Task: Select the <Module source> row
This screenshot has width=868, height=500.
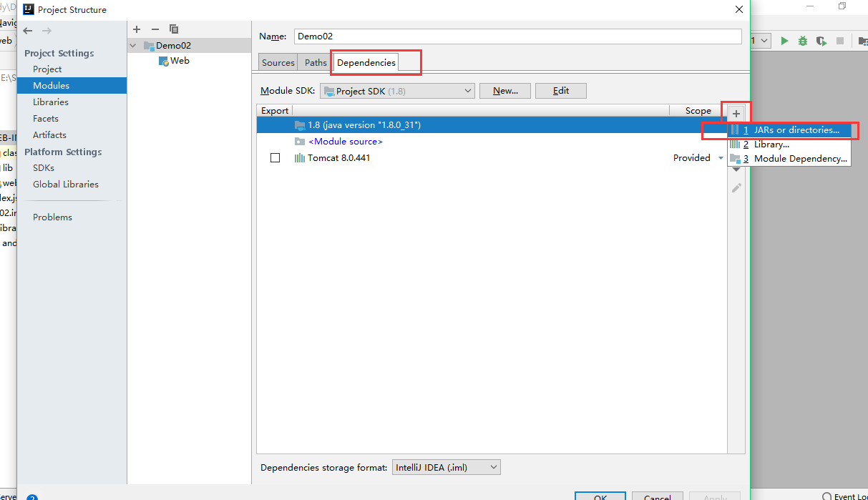Action: pos(491,142)
